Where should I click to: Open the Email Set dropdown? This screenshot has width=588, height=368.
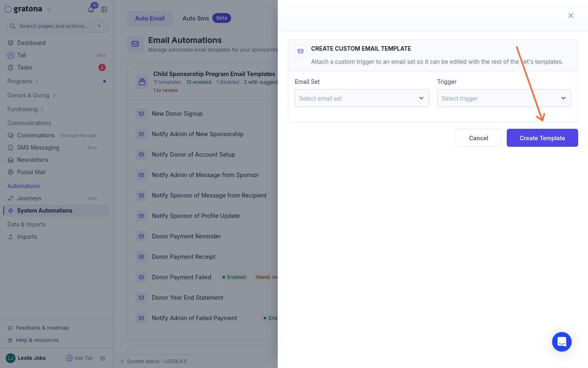[362, 98]
